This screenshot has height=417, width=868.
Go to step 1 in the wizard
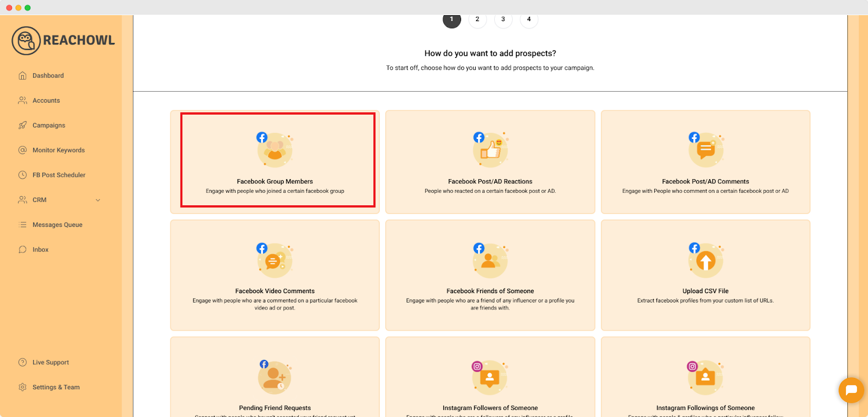(451, 19)
